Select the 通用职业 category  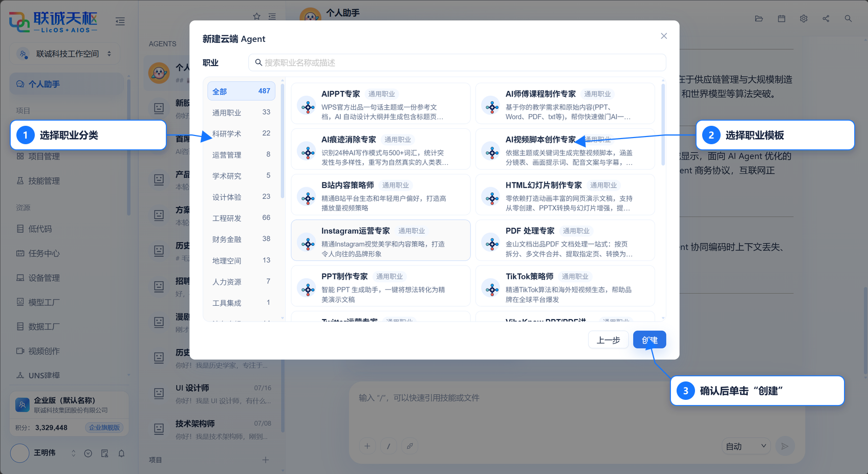coord(242,112)
